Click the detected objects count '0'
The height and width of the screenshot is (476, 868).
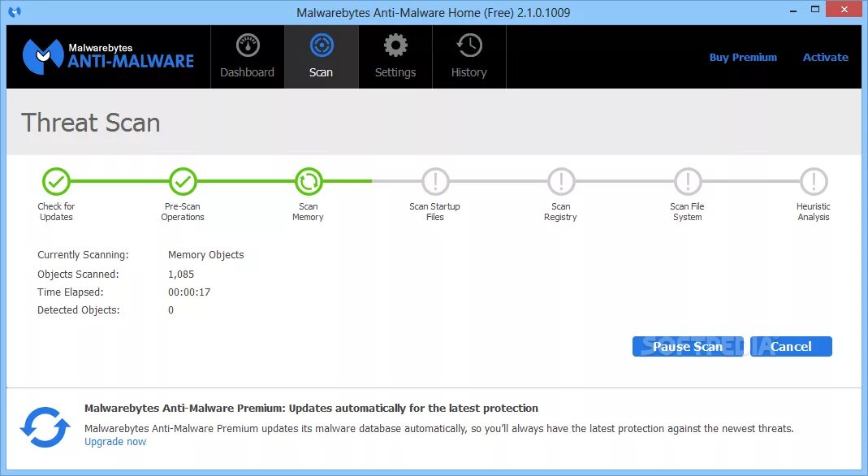pos(171,310)
